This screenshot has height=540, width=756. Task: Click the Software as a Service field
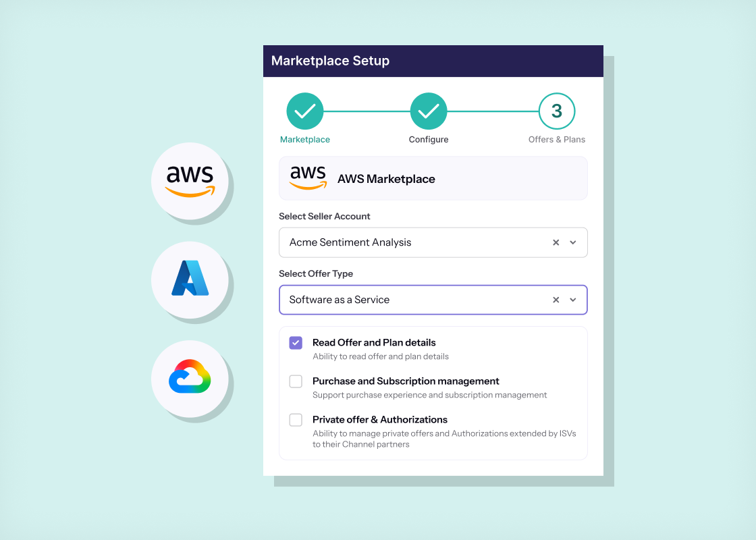(x=433, y=300)
